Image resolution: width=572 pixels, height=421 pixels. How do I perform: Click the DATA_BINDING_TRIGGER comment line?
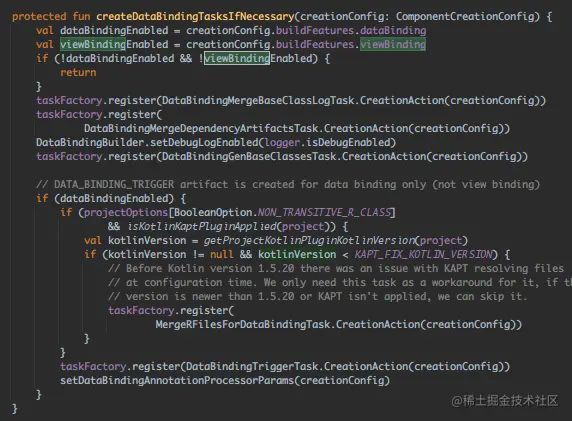tap(288, 184)
